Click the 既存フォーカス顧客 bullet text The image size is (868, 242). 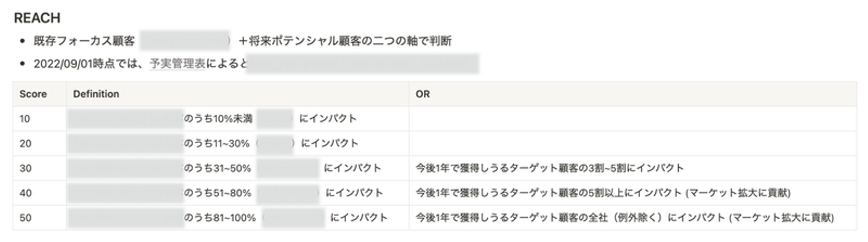tap(84, 41)
